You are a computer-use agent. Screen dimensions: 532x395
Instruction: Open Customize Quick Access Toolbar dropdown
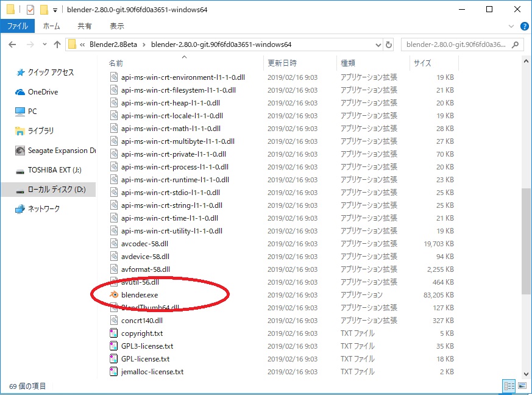tap(55, 10)
